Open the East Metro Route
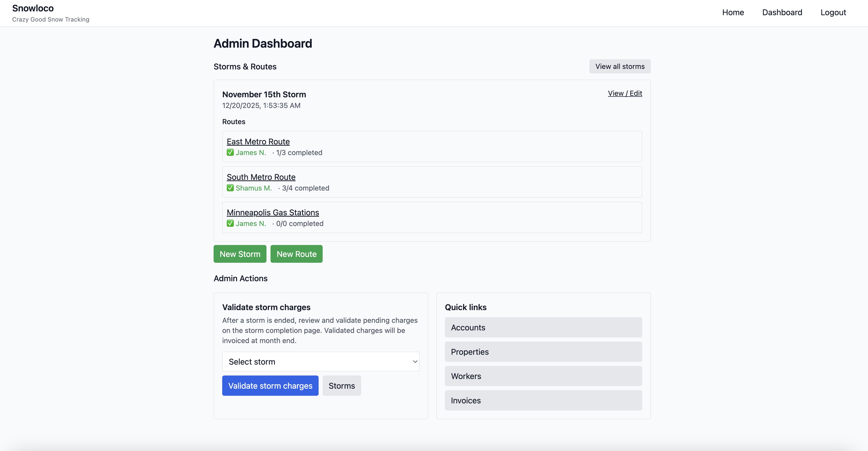Screen dimensions: 868x451 pos(258,141)
